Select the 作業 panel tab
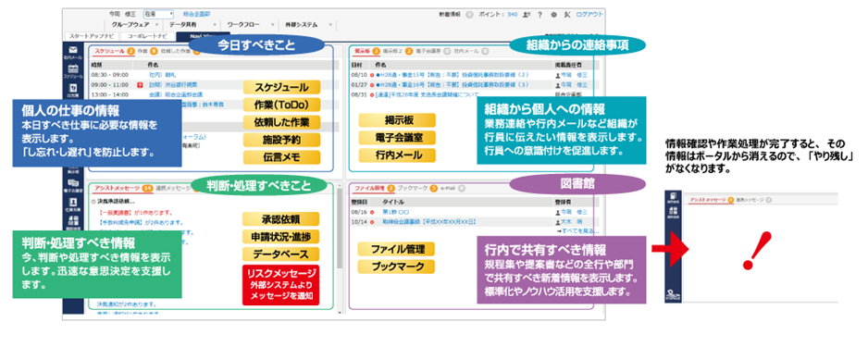Screen dimensions: 868x347 pos(143,51)
